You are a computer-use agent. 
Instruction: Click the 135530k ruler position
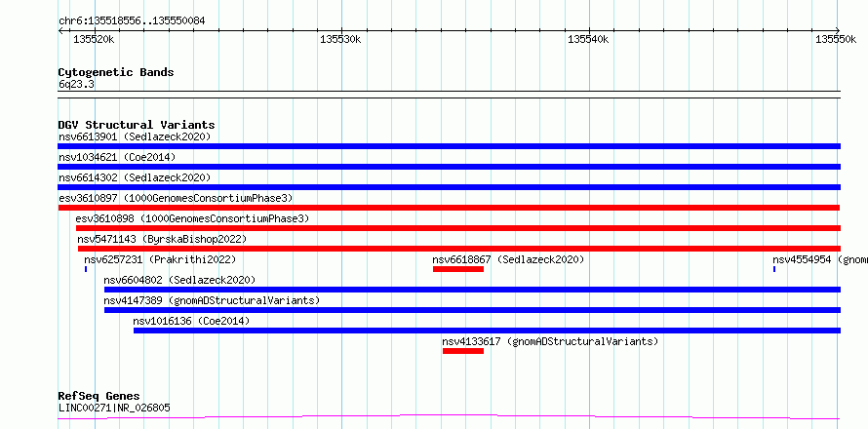tap(341, 40)
